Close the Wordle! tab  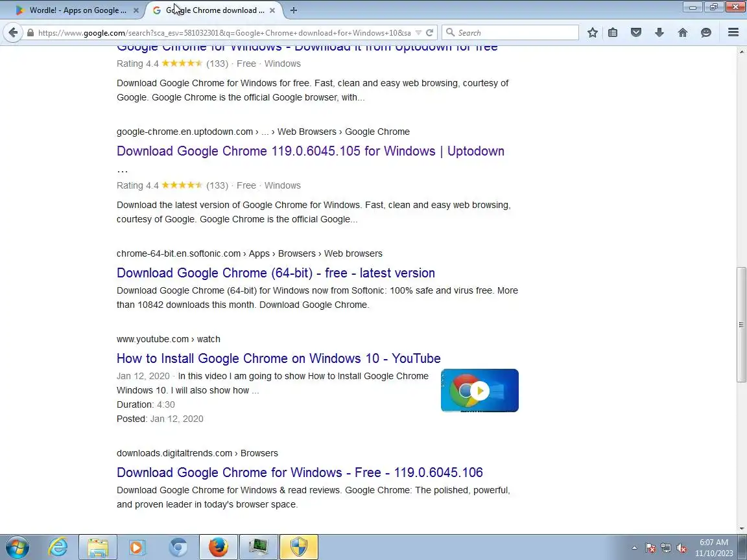click(136, 10)
